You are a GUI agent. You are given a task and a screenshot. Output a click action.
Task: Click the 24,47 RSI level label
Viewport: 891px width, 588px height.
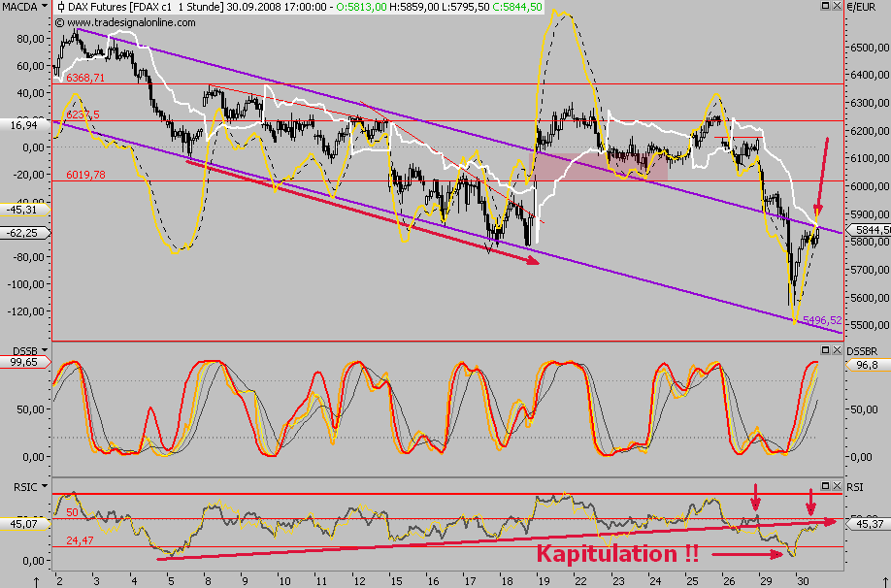80,540
